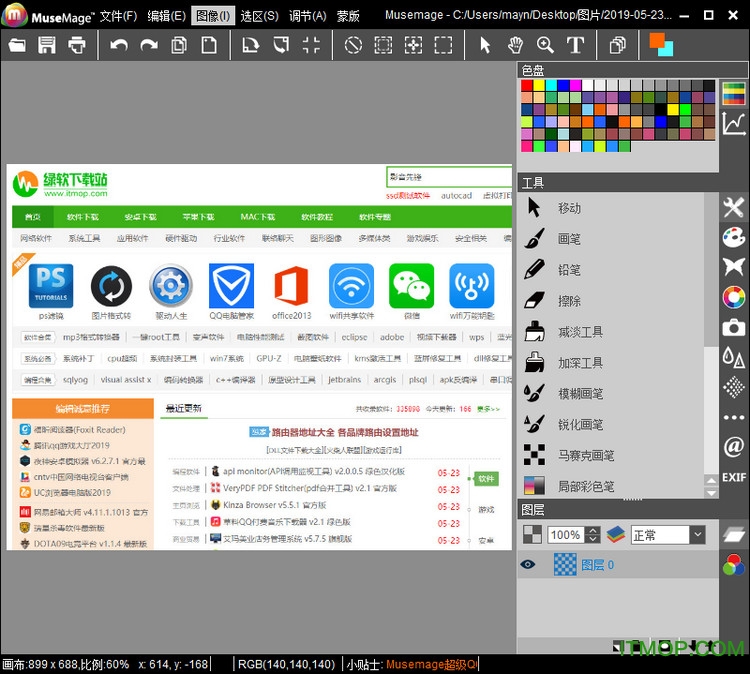Increase layer opacity with up stepper
Viewport: 750px width, 674px height.
[593, 530]
